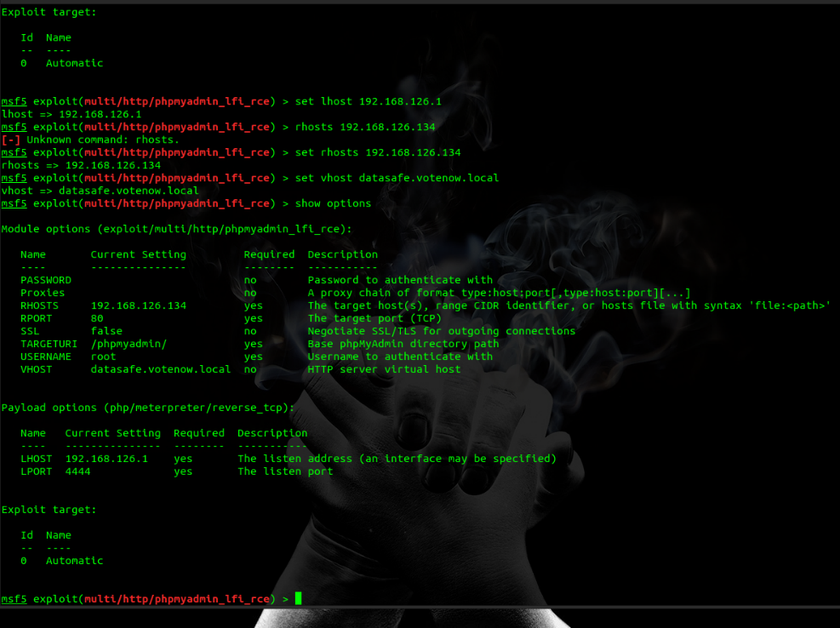Click the 'The listen port' description

click(x=285, y=471)
